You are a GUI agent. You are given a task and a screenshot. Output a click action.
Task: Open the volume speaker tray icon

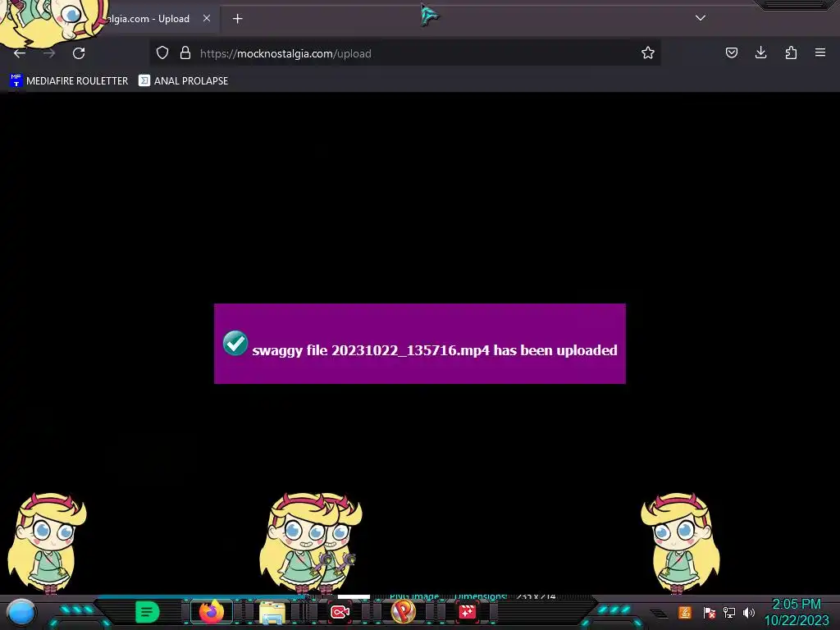point(749,612)
